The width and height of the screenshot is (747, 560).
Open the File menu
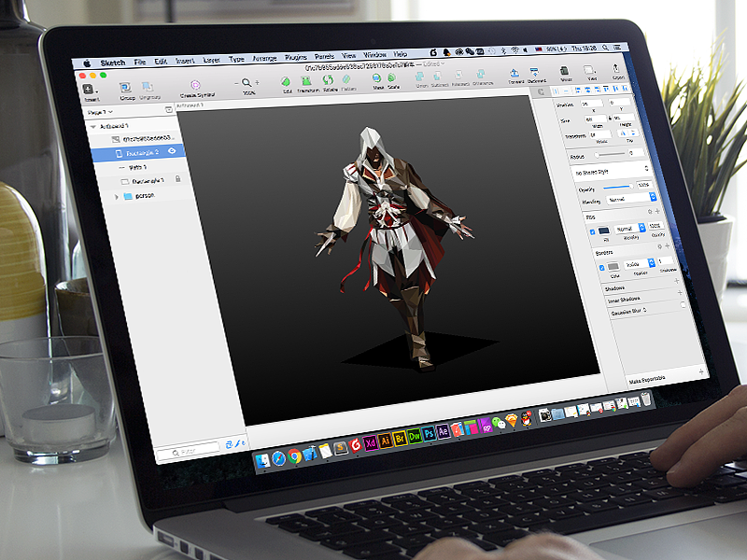(x=139, y=62)
